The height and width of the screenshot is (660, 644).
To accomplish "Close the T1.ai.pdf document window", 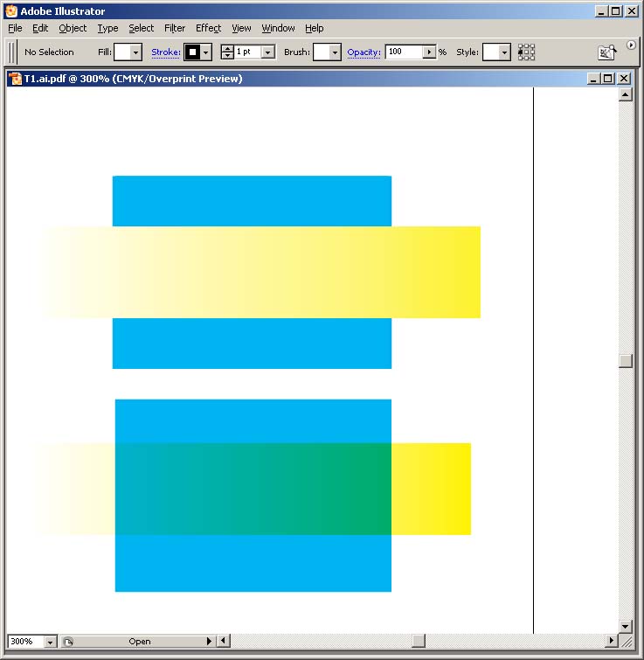I will 624,79.
